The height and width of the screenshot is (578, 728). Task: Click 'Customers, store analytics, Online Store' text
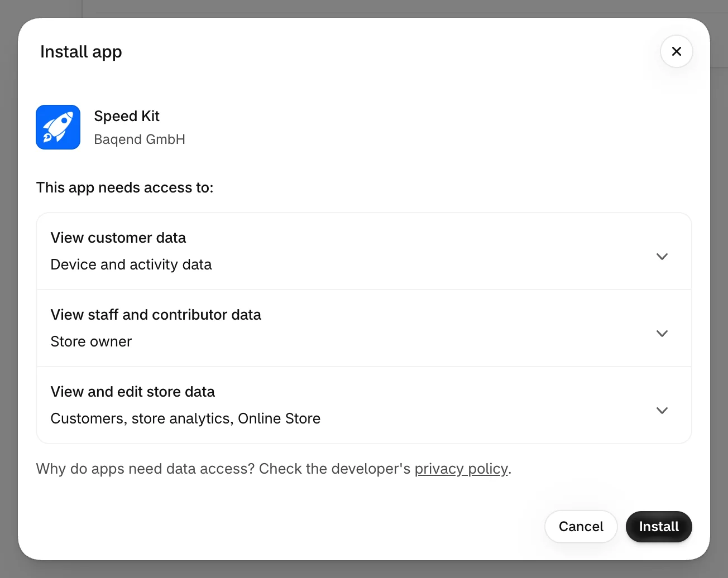point(185,418)
